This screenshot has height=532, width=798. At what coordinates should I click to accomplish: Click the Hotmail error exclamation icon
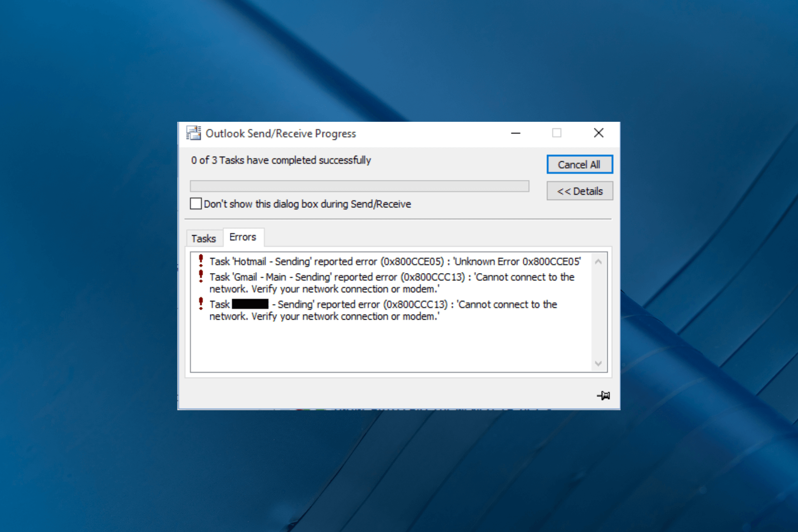pyautogui.click(x=201, y=261)
